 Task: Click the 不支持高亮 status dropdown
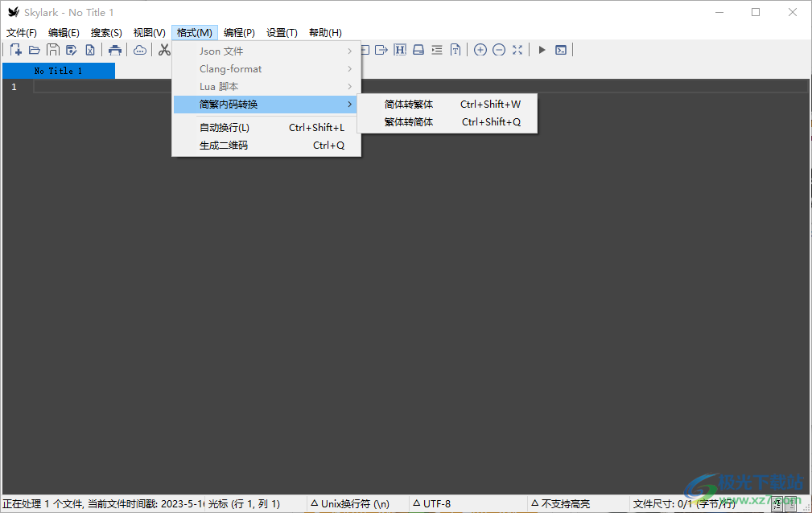pyautogui.click(x=560, y=503)
